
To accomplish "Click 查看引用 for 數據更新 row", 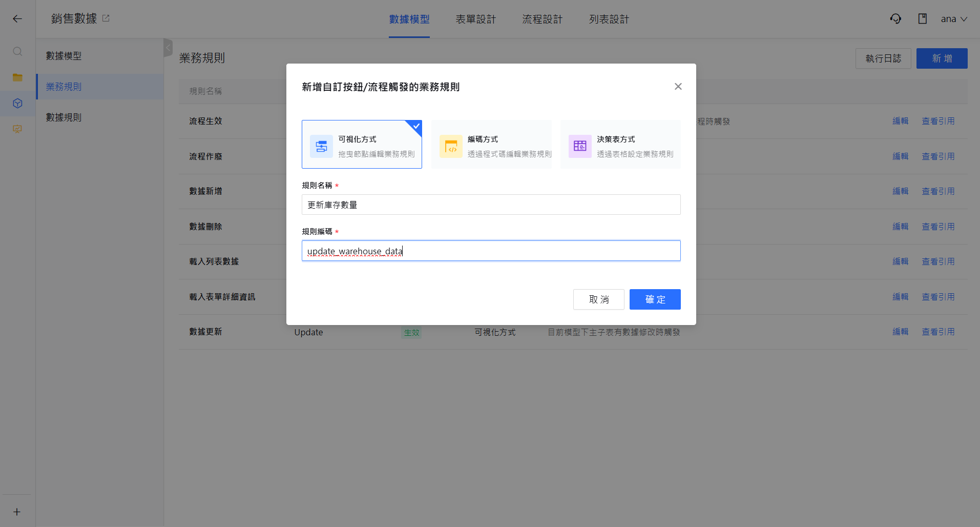I will coord(938,332).
